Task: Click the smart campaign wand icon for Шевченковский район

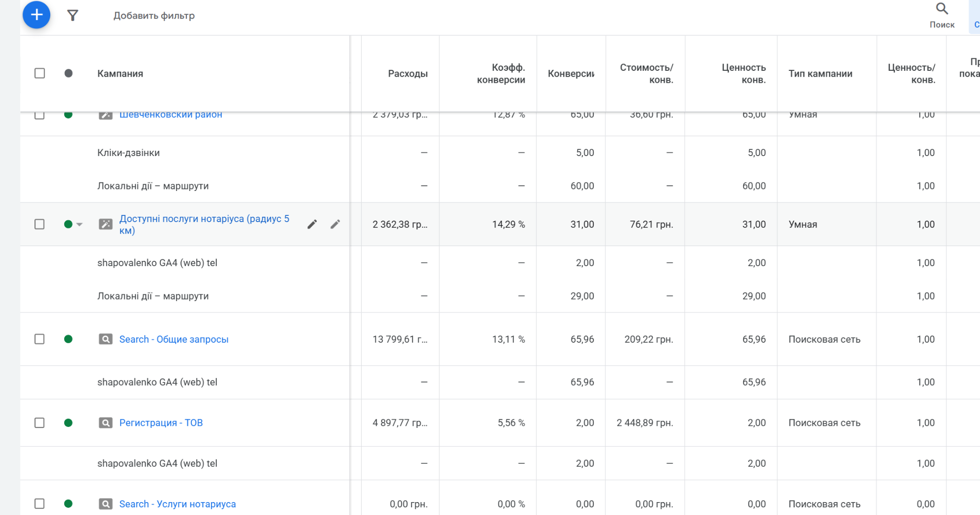Action: 105,114
